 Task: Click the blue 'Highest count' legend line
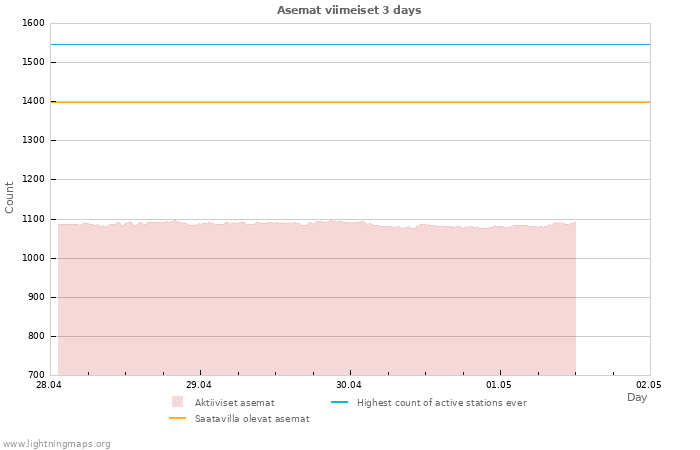pyautogui.click(x=339, y=402)
